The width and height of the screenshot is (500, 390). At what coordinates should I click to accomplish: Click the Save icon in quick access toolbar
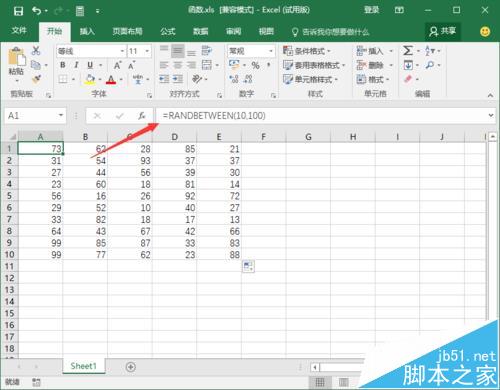point(18,11)
